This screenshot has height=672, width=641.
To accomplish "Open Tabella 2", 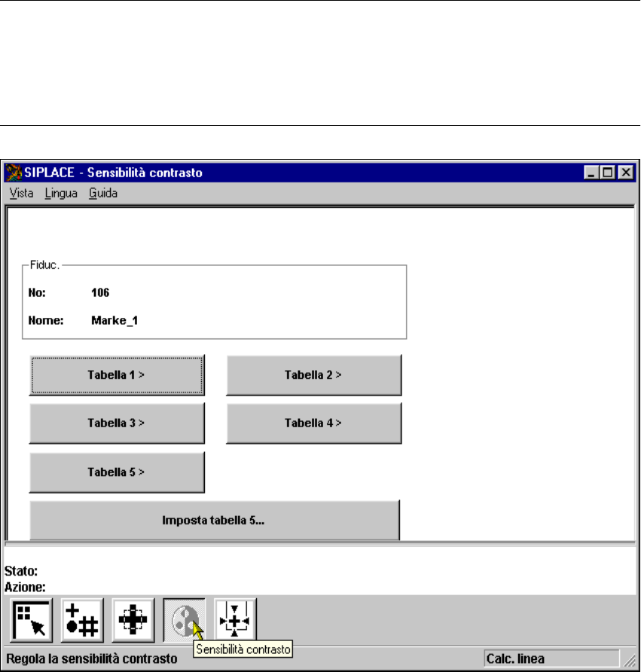I will point(314,375).
